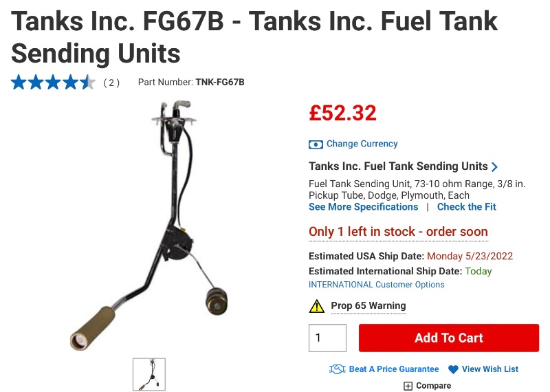The image size is (550, 392).
Task: Click the plus Compare icon
Action: point(408,386)
